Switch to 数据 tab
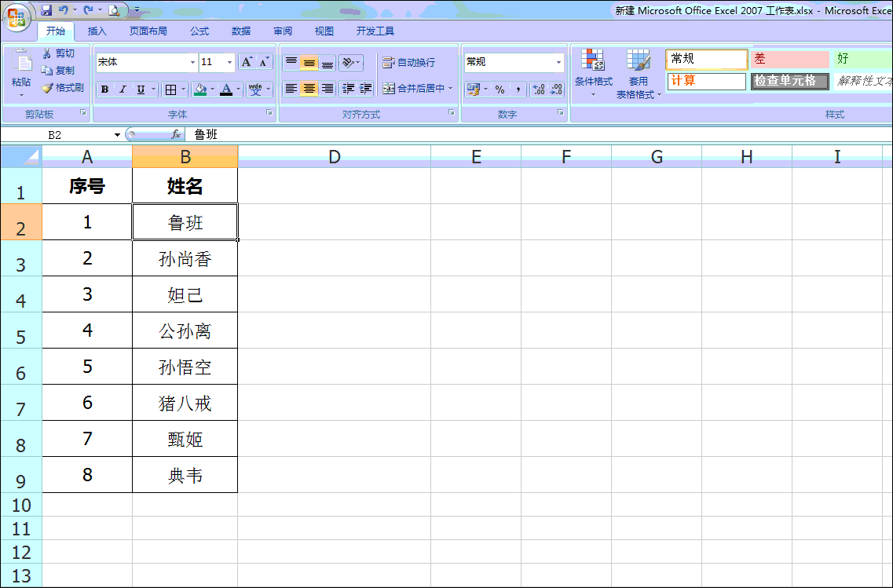This screenshot has width=893, height=588. (x=241, y=31)
